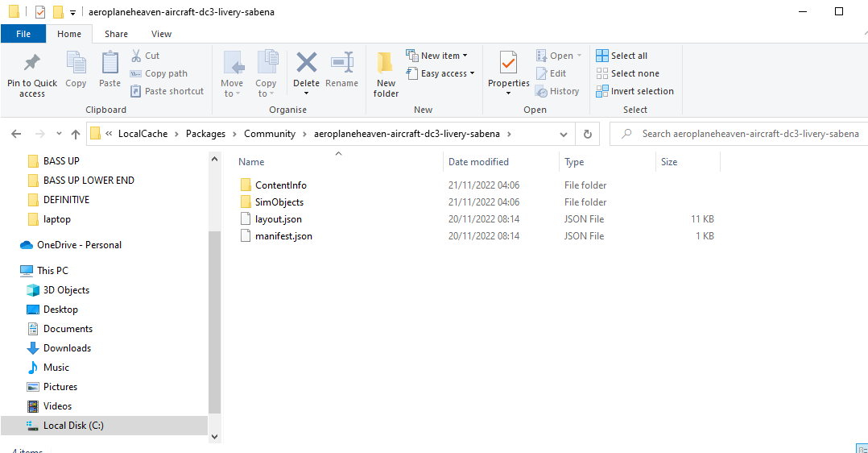Click Community in the address path

pyautogui.click(x=270, y=134)
